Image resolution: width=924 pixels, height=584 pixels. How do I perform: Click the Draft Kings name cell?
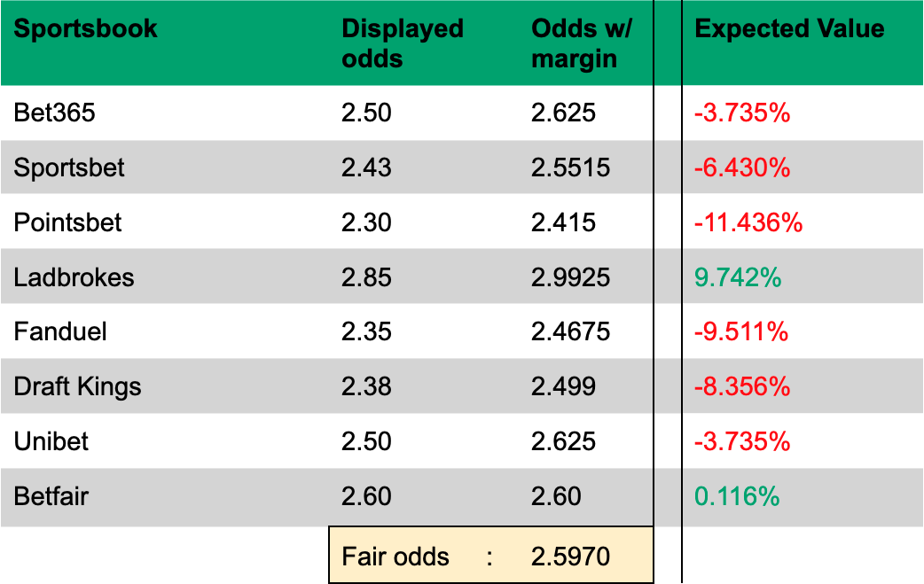point(77,386)
